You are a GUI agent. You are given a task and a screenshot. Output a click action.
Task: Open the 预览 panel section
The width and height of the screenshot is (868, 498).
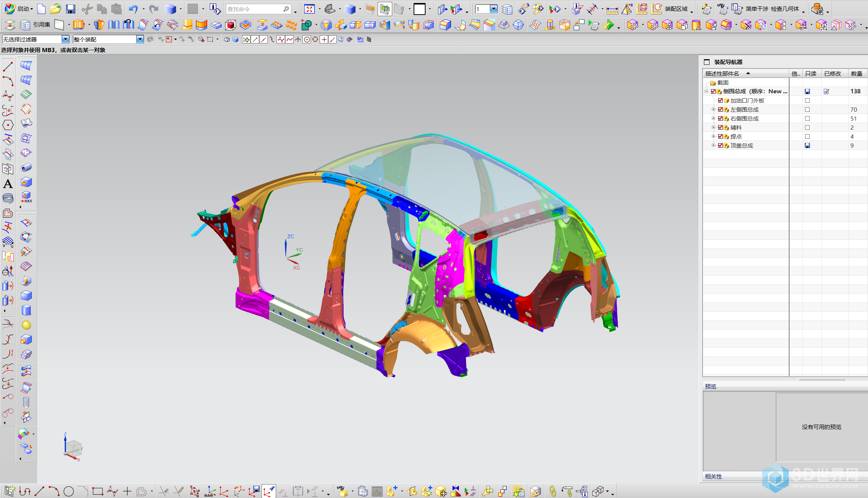[x=711, y=386]
